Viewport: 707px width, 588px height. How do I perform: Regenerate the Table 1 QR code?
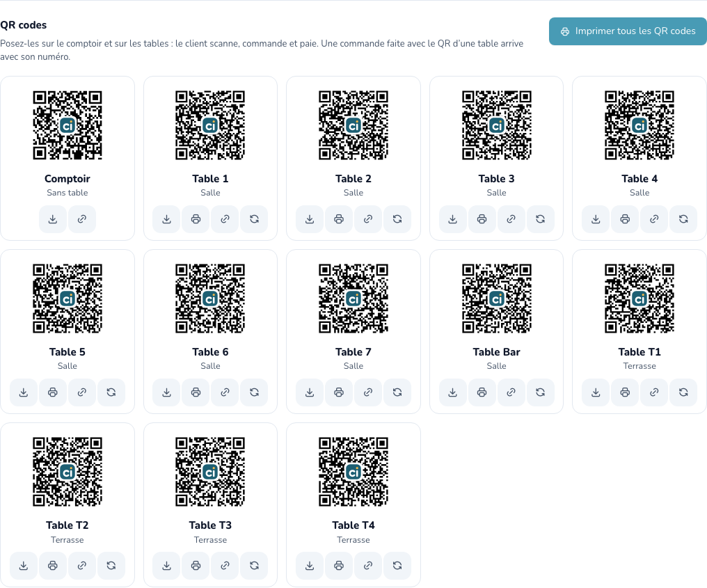[x=254, y=219]
